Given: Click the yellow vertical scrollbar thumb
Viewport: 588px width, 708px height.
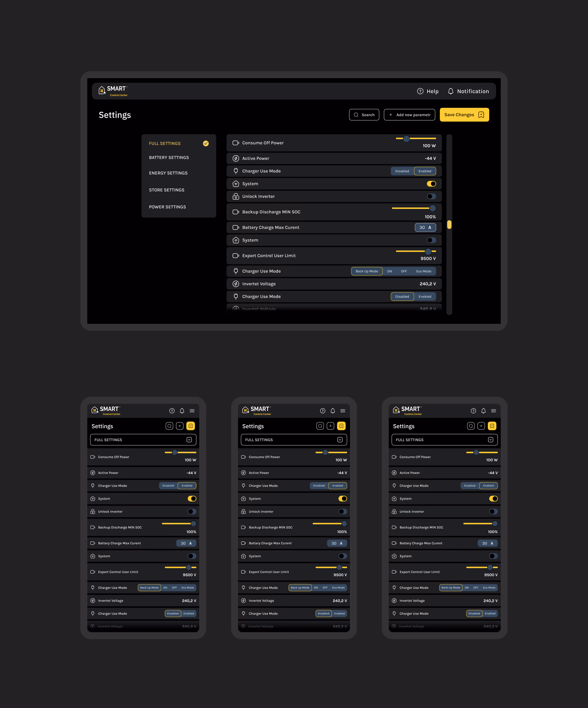Looking at the screenshot, I should click(449, 224).
